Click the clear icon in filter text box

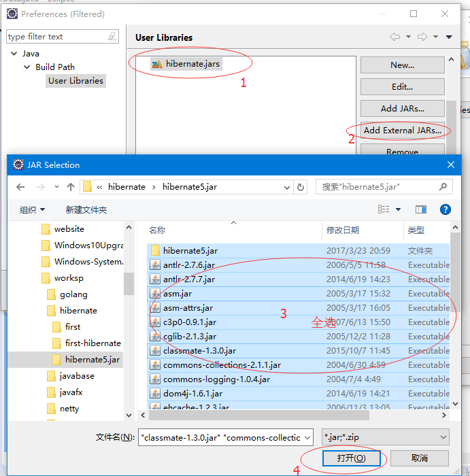coord(112,37)
